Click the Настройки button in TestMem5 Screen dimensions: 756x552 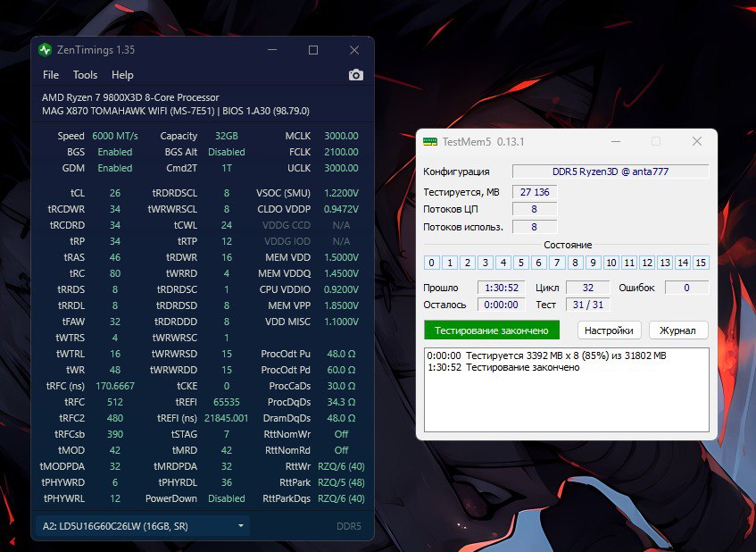(x=609, y=330)
